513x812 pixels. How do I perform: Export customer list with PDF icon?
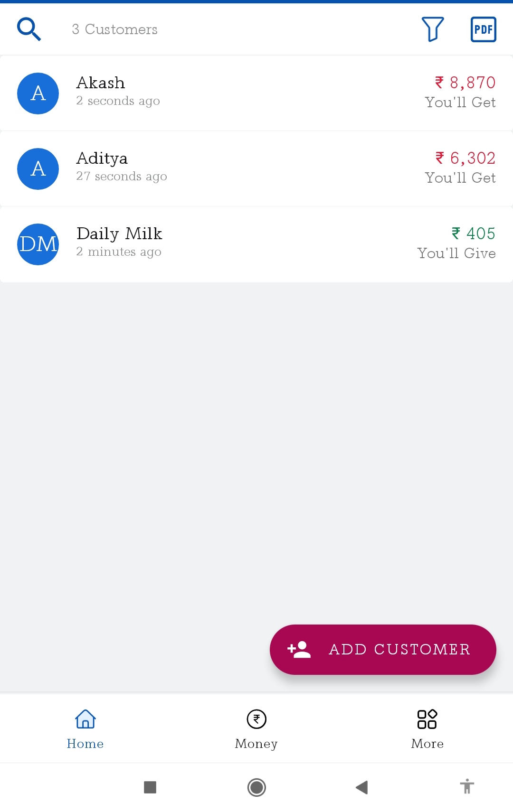pyautogui.click(x=484, y=29)
